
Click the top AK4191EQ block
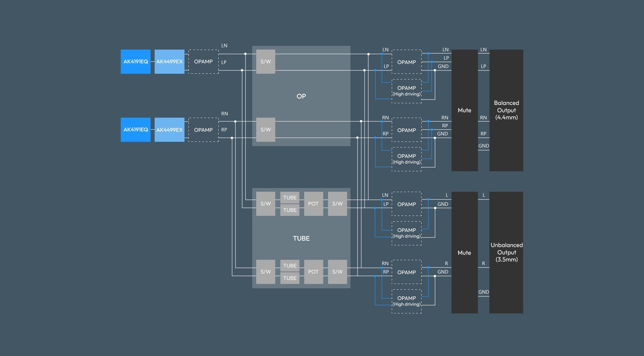(136, 62)
